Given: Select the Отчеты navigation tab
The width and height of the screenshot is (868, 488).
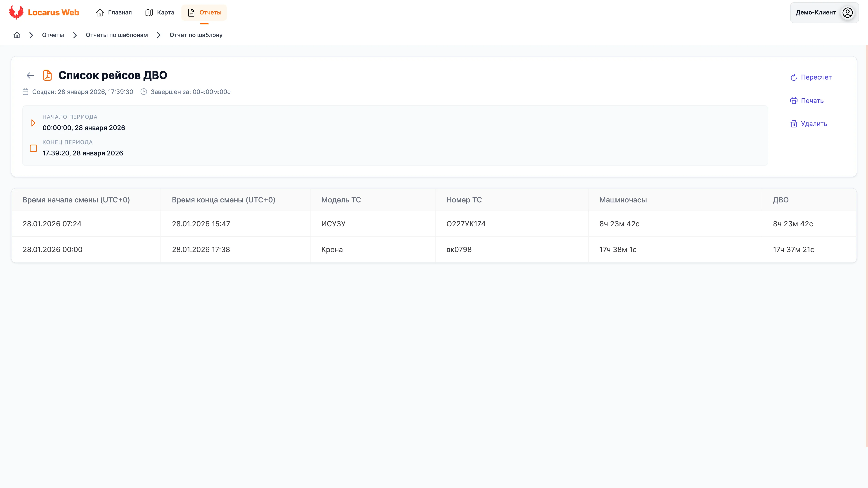Looking at the screenshot, I should [204, 12].
